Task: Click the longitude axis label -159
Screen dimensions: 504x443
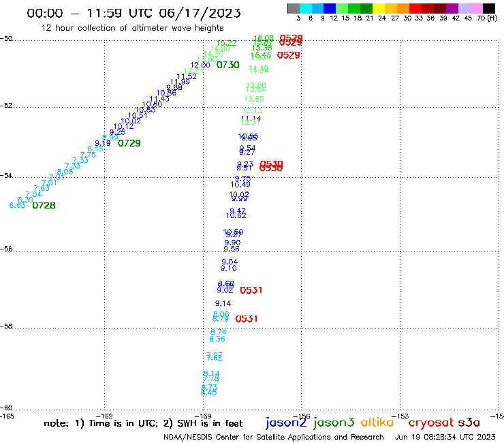Action: pyautogui.click(x=203, y=416)
